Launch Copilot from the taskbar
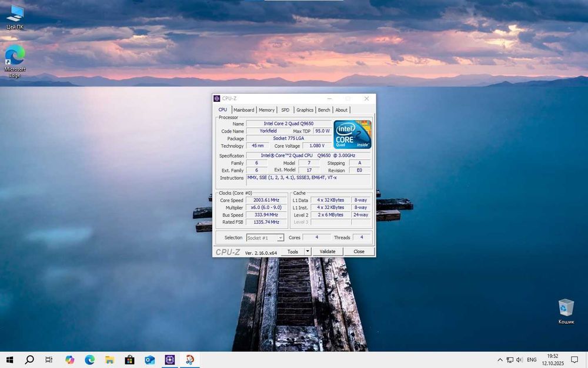This screenshot has width=588, height=368. (69, 360)
